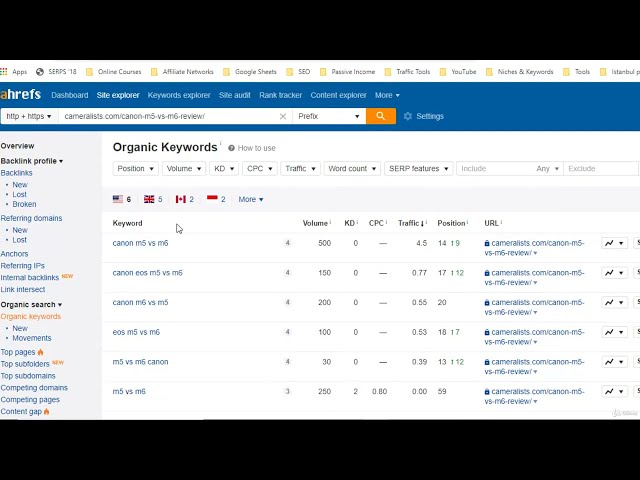
Task: Click the ahrefs logo
Action: 20,95
